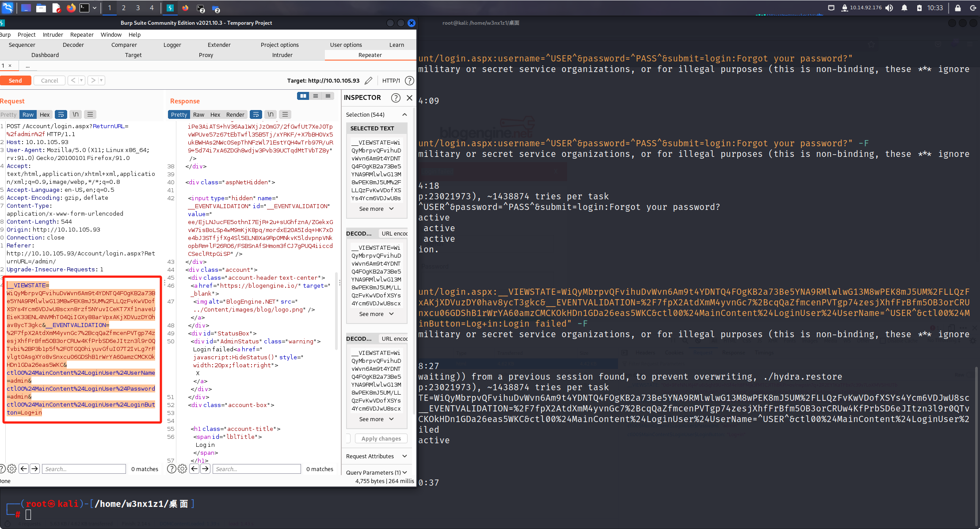
Task: Open Firefox from the top panel
Action: point(71,8)
